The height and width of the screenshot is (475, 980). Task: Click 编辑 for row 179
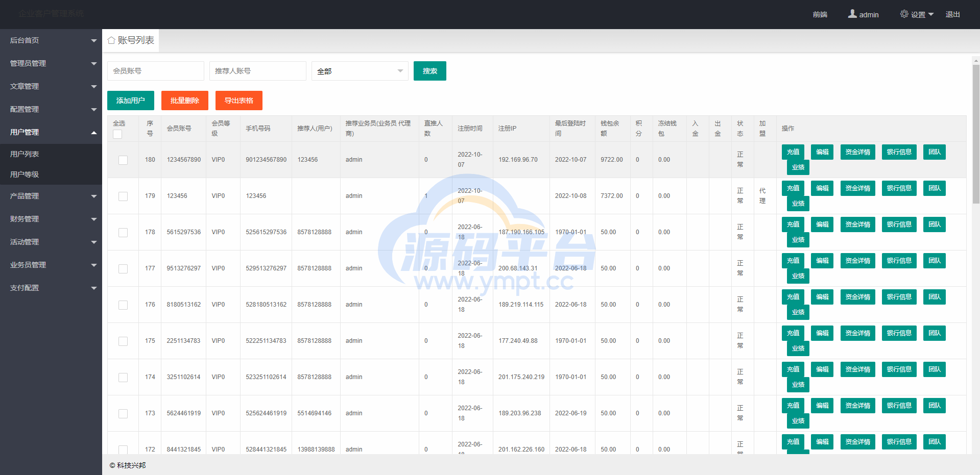[x=822, y=188]
